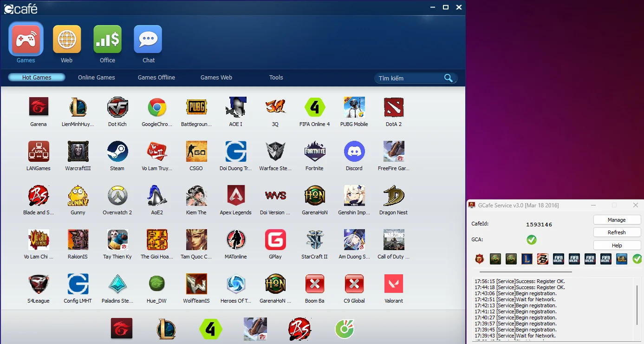Open Apex Legends game icon

(x=235, y=196)
